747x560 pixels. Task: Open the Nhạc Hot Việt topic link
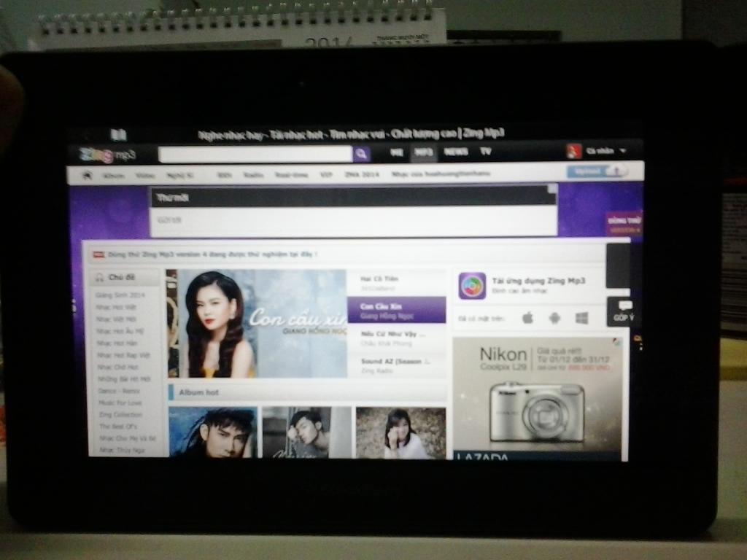click(x=116, y=307)
